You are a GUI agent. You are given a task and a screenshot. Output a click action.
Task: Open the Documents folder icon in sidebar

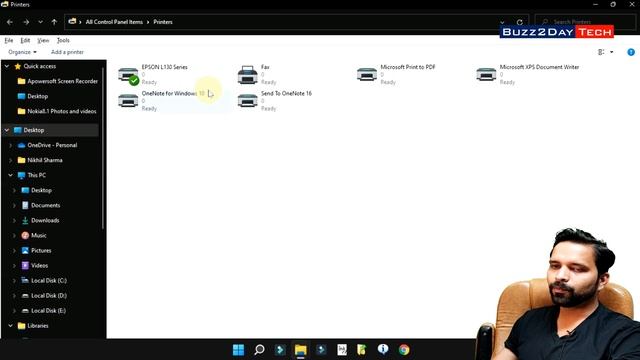point(25,205)
